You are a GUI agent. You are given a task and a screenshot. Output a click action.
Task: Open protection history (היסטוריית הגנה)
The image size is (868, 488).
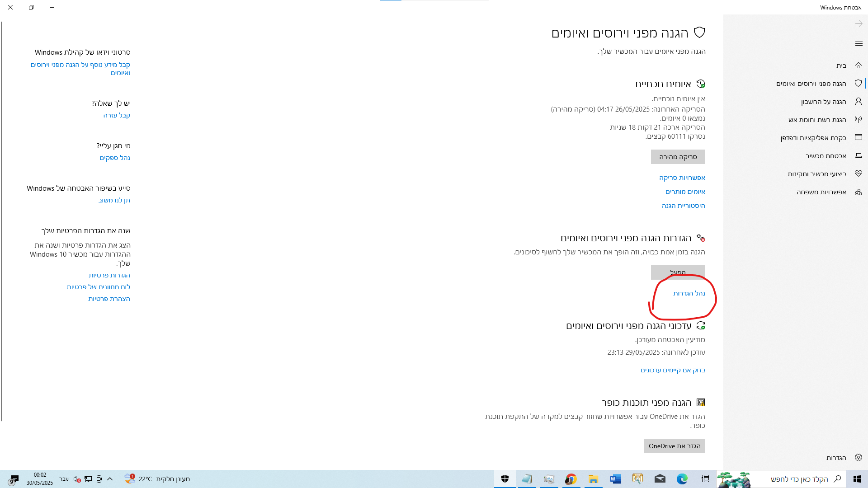pos(683,206)
